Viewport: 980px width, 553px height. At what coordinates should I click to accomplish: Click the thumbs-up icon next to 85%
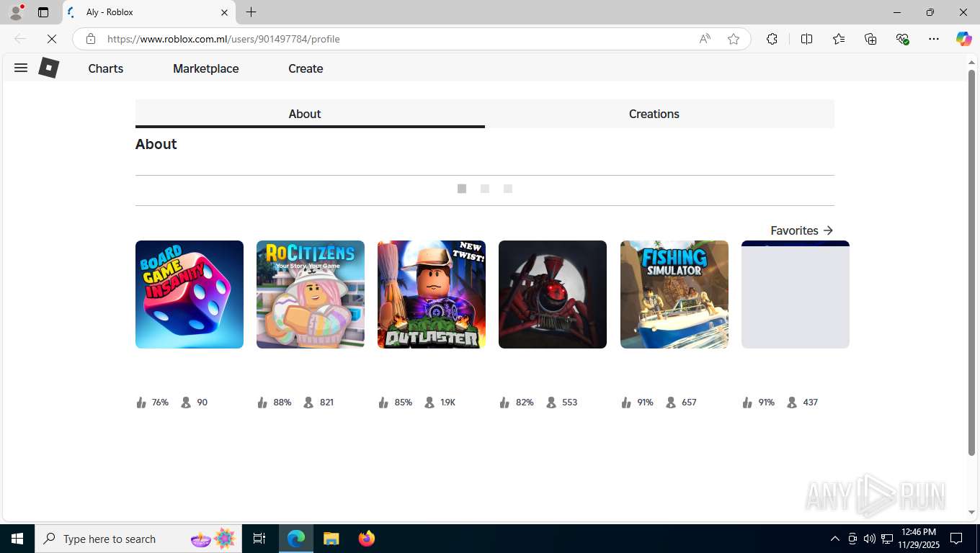point(383,403)
